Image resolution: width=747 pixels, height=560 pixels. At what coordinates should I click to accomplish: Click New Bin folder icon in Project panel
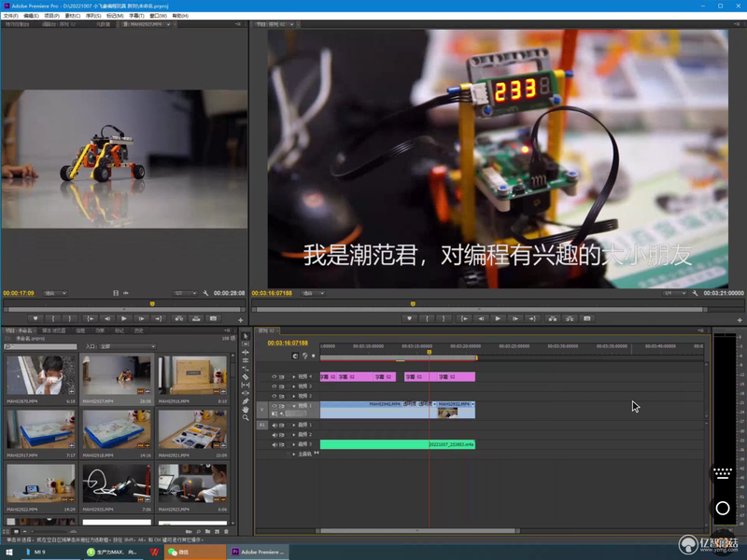(207, 531)
